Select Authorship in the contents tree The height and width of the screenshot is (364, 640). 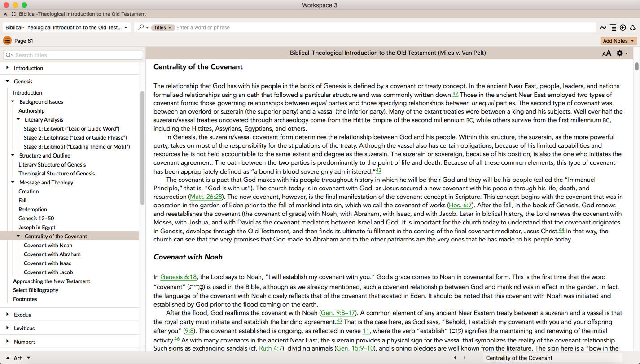point(31,110)
